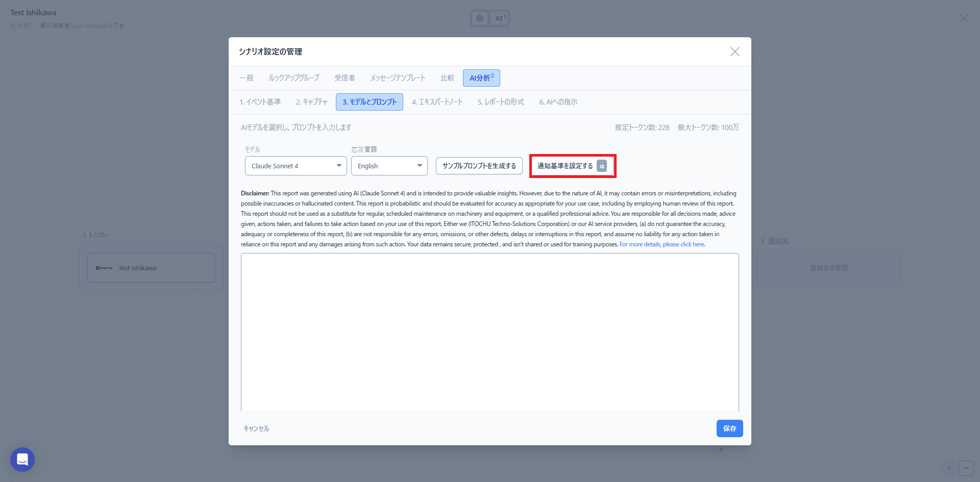Go to the 4. エキスパートノート step
This screenshot has height=482, width=980.
click(x=437, y=102)
